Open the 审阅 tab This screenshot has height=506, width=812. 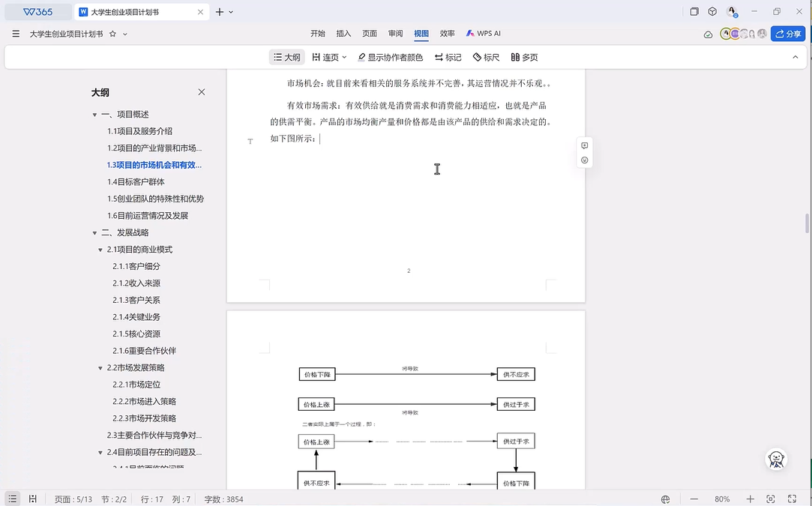pos(395,34)
